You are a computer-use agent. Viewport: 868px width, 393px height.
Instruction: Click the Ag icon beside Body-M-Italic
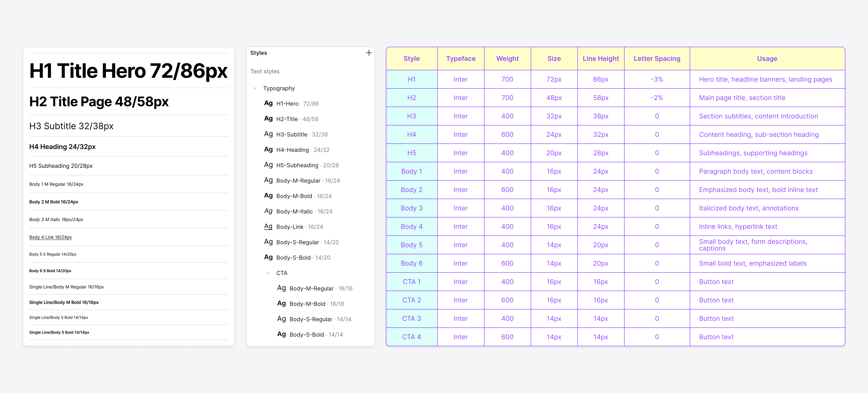pyautogui.click(x=268, y=211)
